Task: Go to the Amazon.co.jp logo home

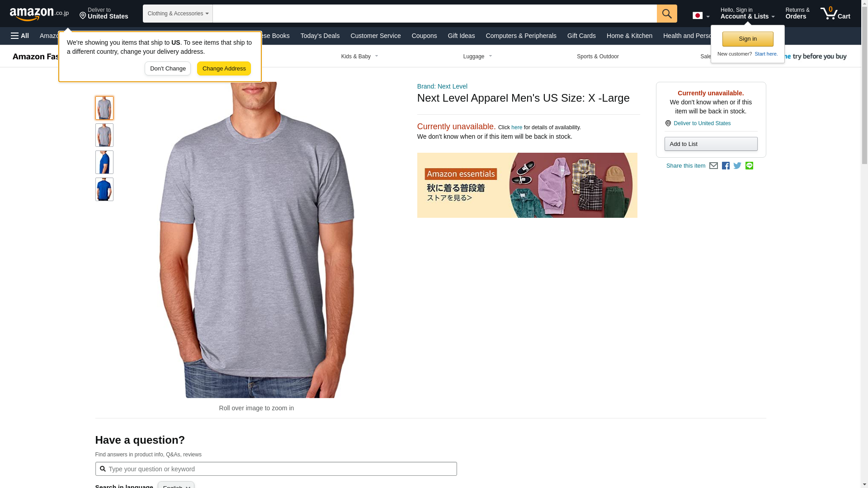Action: 39,14
